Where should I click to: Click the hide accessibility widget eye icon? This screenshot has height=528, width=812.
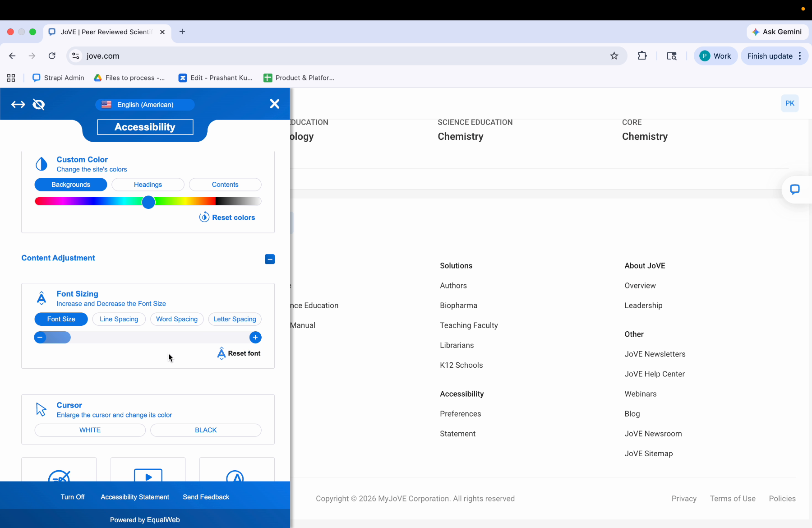click(39, 105)
